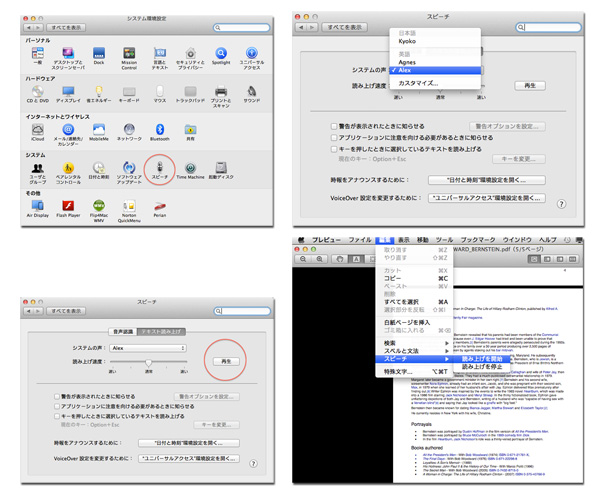Open the スピーチ (Speech) preference icon

(160, 164)
